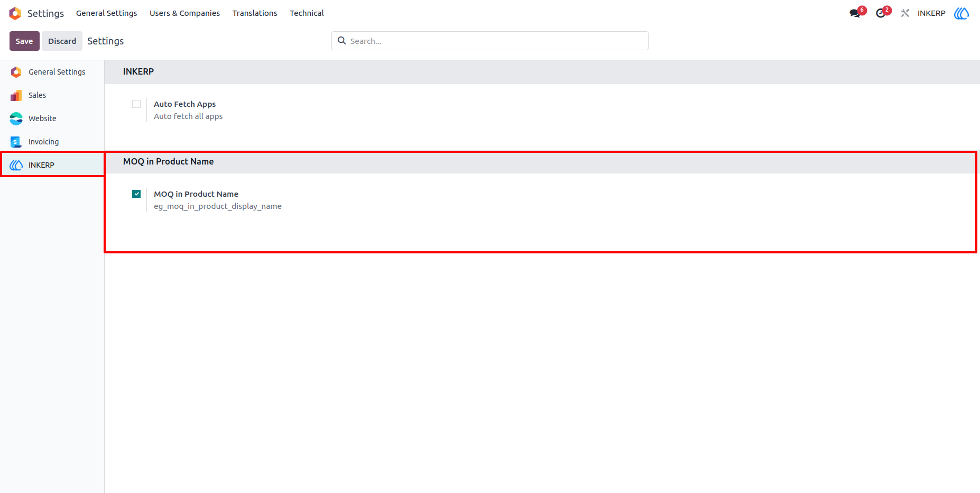The height and width of the screenshot is (493, 980).
Task: Open the Technical menu
Action: click(x=307, y=13)
